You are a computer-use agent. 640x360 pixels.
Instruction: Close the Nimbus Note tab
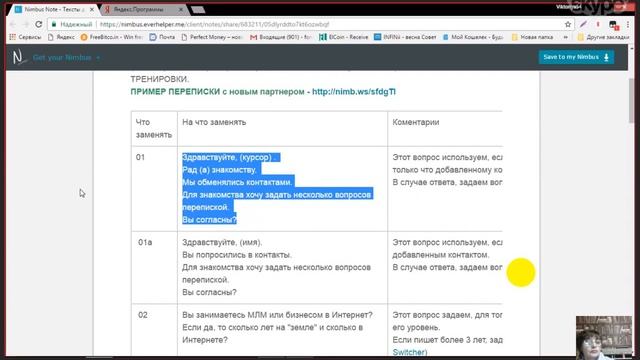(x=92, y=9)
